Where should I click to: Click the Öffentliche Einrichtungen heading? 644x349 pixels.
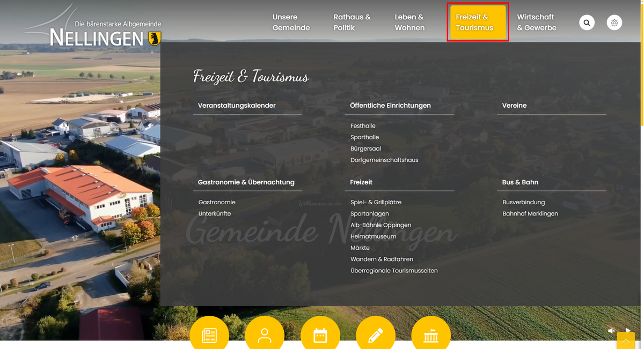coord(390,106)
